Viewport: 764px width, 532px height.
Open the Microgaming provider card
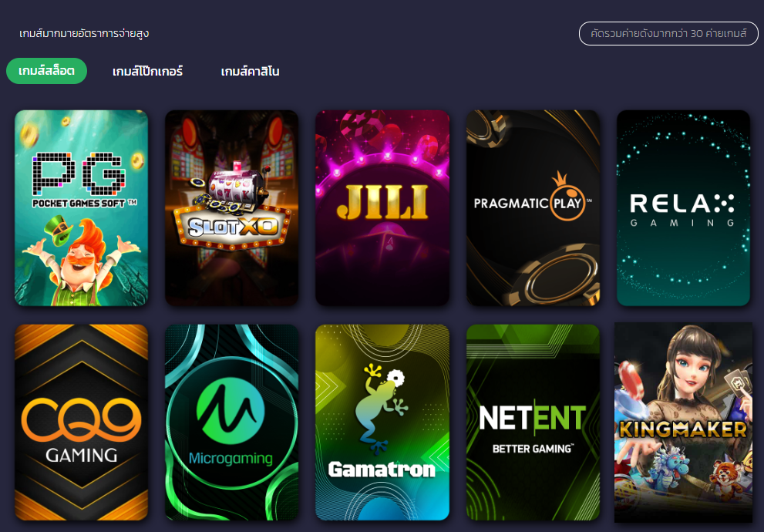(x=232, y=423)
